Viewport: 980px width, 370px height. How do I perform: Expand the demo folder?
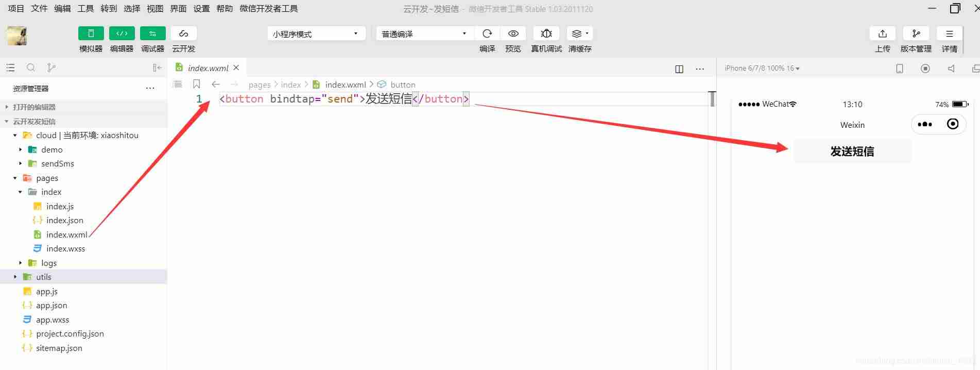point(83,149)
